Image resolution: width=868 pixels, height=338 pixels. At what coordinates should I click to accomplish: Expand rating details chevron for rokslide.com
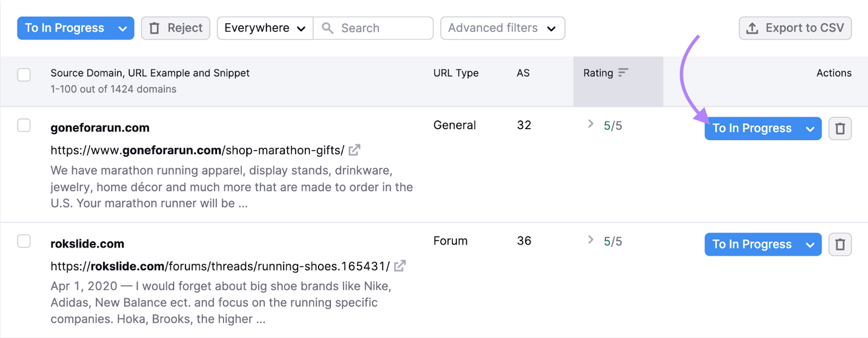(591, 240)
